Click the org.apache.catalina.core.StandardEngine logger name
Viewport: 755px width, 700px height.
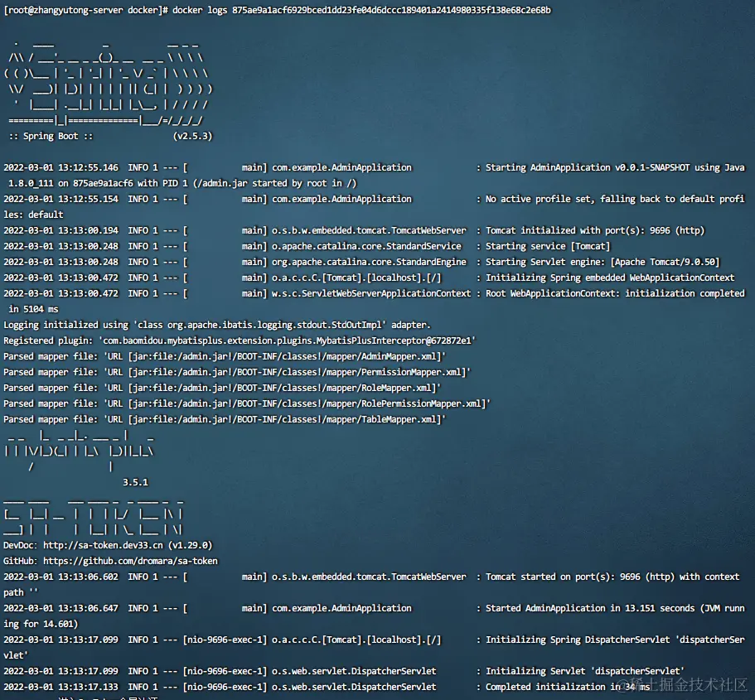[x=369, y=263]
